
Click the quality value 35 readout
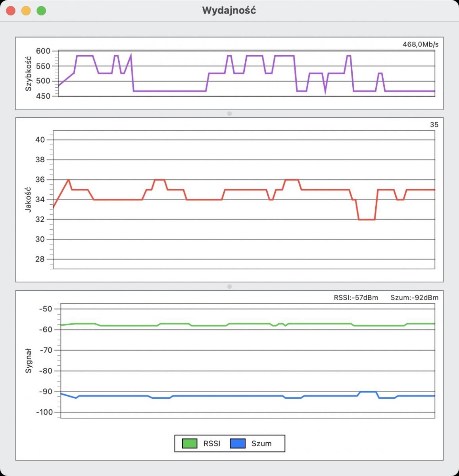434,125
